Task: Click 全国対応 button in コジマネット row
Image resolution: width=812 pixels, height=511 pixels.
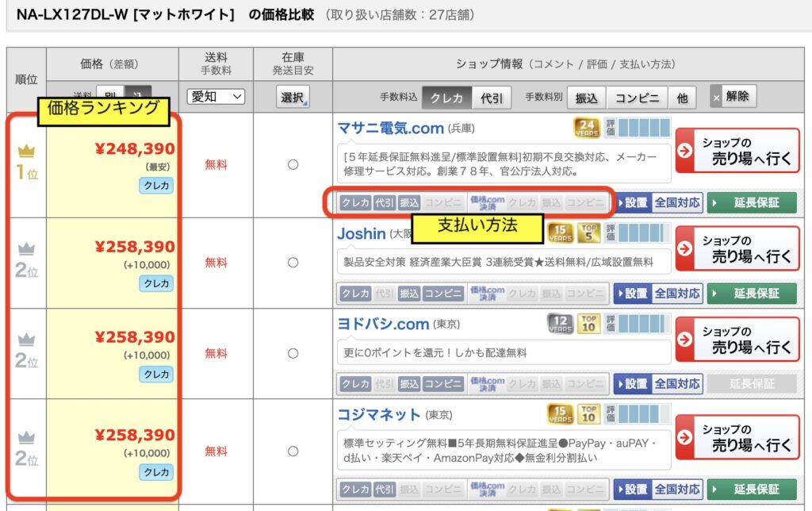Action: [677, 490]
